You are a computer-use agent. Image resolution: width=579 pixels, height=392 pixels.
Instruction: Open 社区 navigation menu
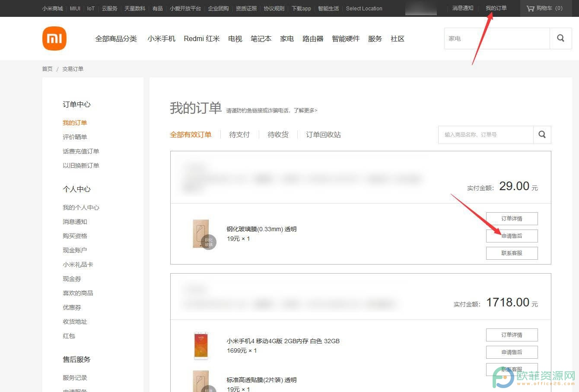coord(398,39)
